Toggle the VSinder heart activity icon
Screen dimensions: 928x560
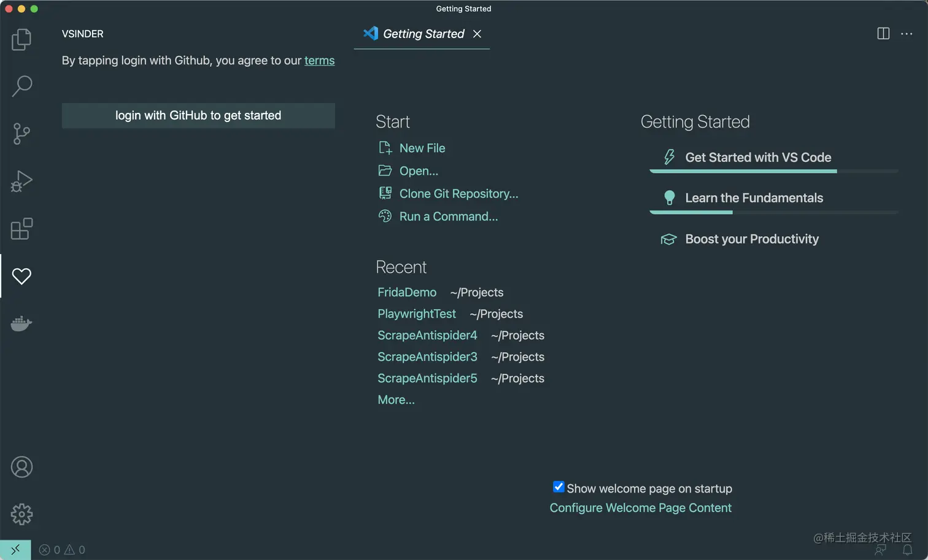pos(21,276)
